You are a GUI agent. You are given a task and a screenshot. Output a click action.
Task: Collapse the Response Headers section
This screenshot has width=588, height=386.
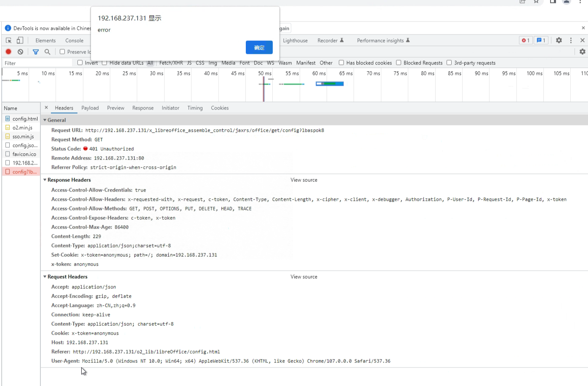(x=45, y=180)
